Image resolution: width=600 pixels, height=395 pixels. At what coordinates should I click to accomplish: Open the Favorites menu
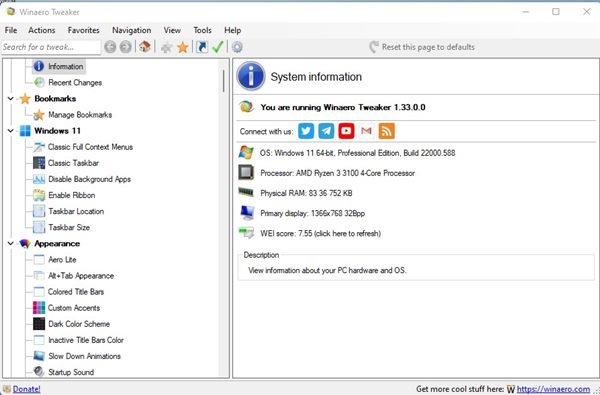(x=83, y=30)
